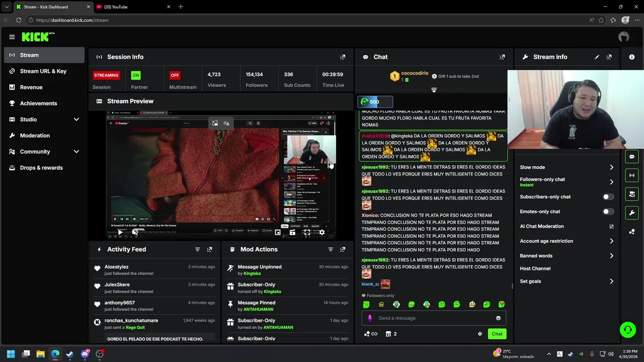
Task: Open Followers-only chat options chevron
Action: [x=611, y=182]
